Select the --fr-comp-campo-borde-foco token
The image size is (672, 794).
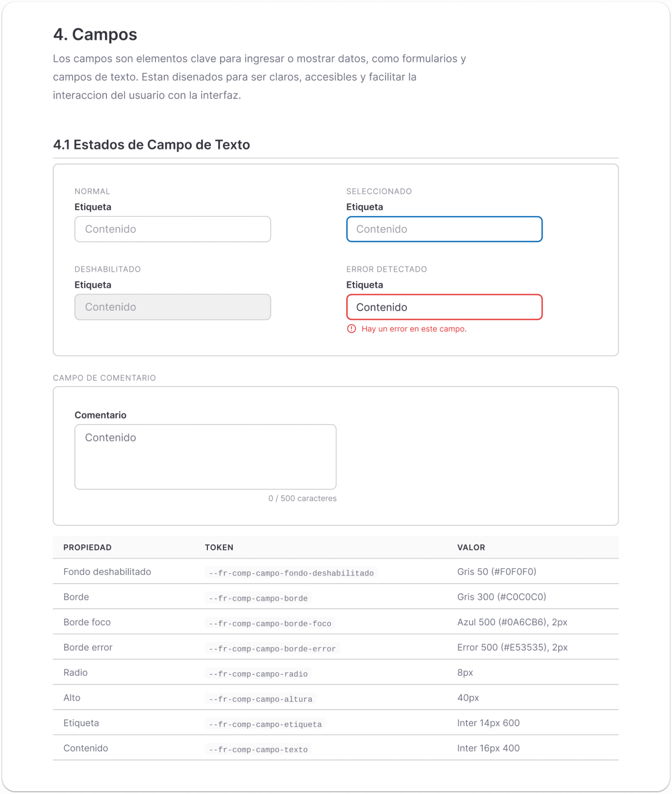[x=270, y=623]
